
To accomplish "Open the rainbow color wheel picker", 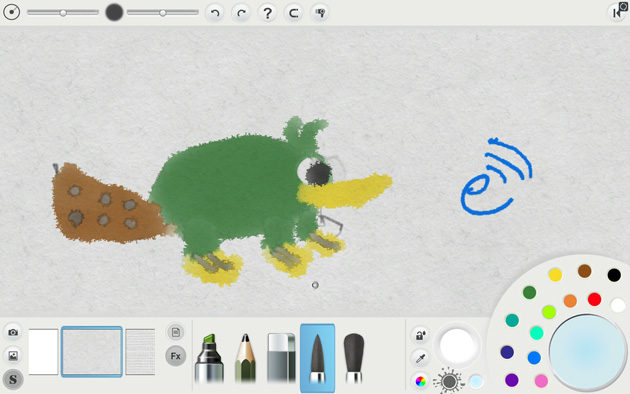I will coord(420,381).
